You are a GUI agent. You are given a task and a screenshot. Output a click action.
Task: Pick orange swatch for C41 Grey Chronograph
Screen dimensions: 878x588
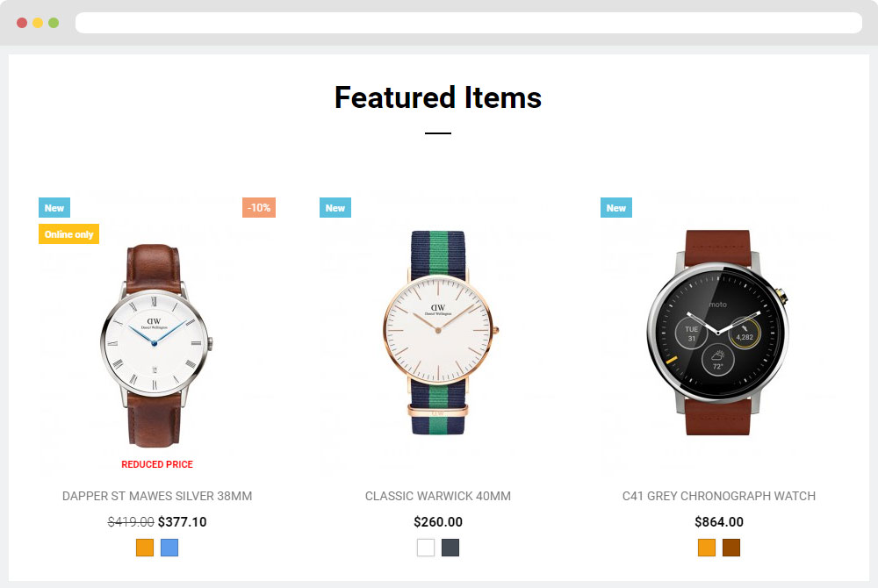click(707, 548)
